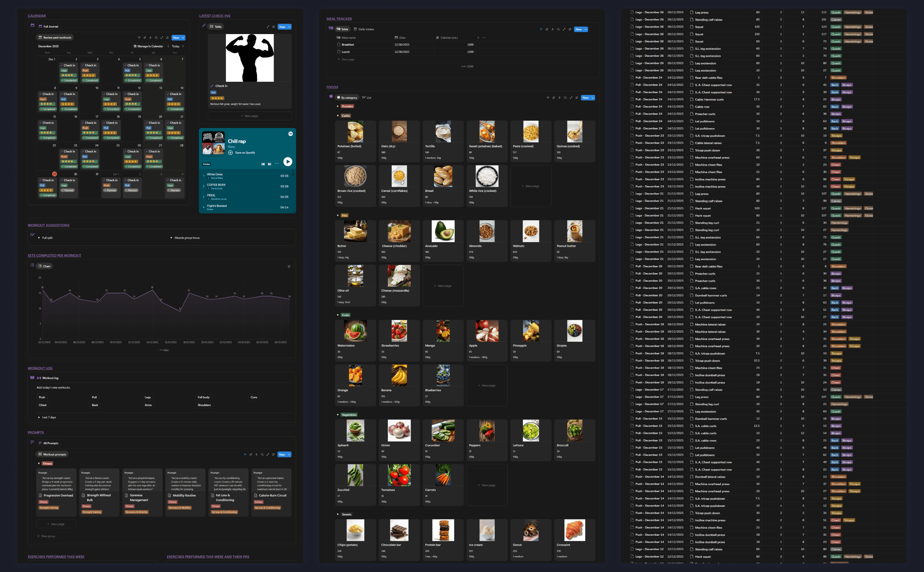
Task: Click the search icon in Foods toolbar
Action: coord(565,98)
